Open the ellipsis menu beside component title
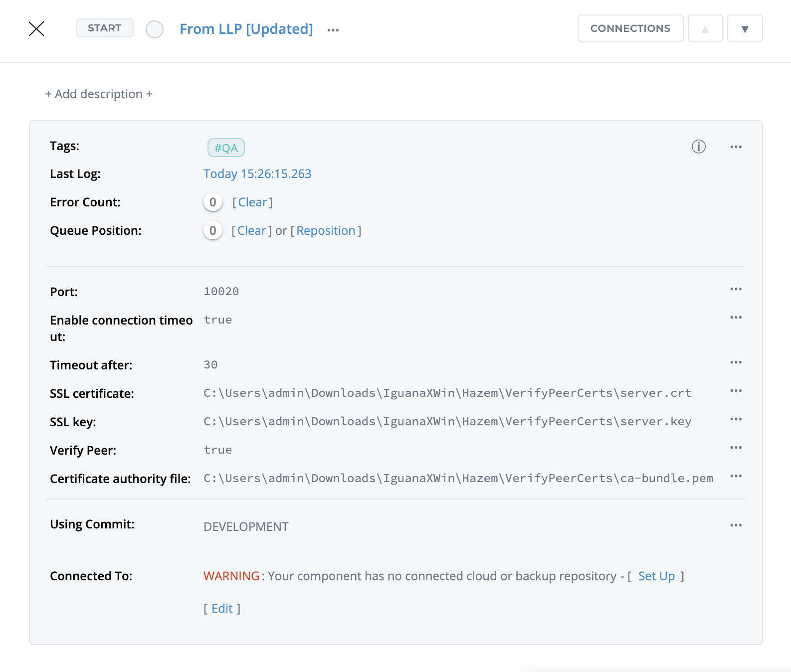The image size is (791, 672). coord(333,30)
